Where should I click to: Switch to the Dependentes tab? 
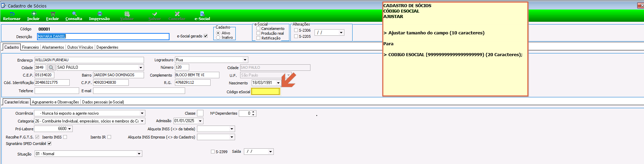(x=107, y=47)
